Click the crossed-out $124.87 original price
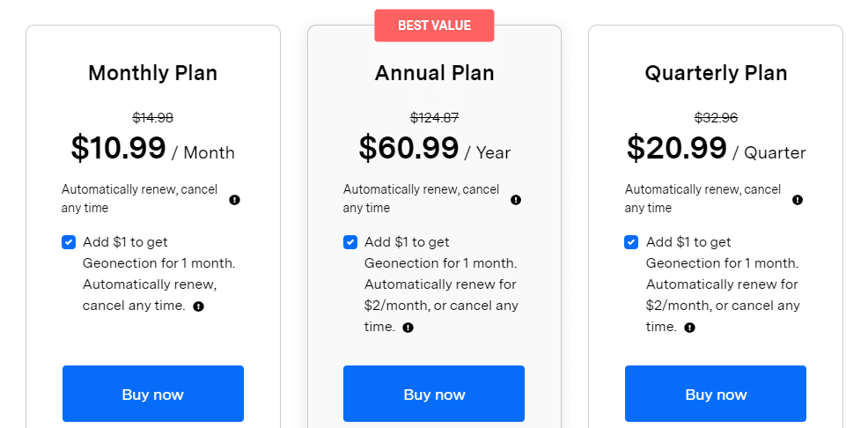The image size is (868, 428). [435, 117]
